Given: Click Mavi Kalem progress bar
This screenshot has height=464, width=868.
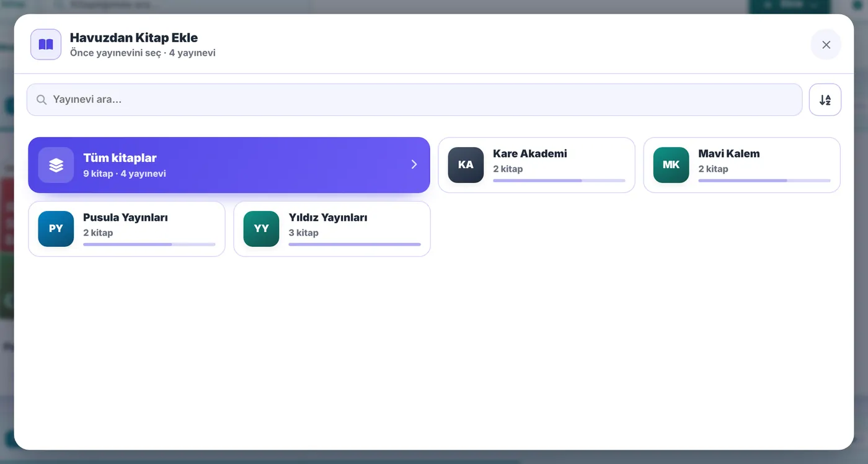Looking at the screenshot, I should tap(764, 181).
